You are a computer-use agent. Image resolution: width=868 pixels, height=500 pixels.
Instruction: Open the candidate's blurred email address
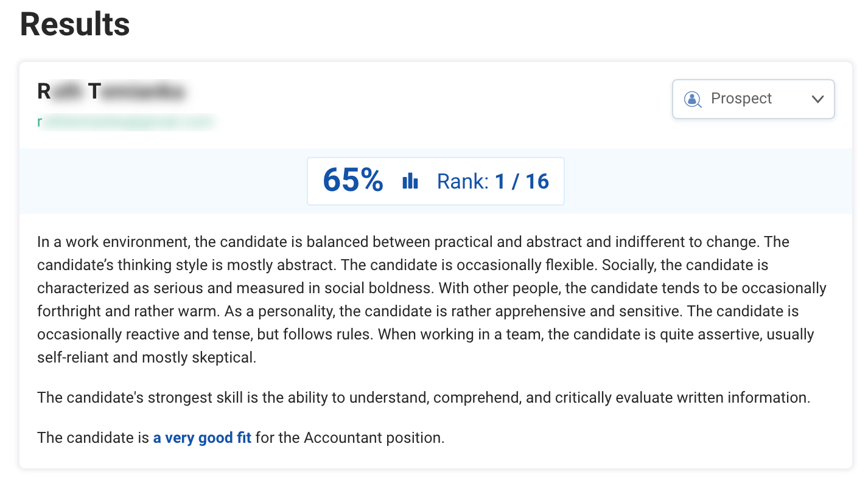pyautogui.click(x=127, y=122)
